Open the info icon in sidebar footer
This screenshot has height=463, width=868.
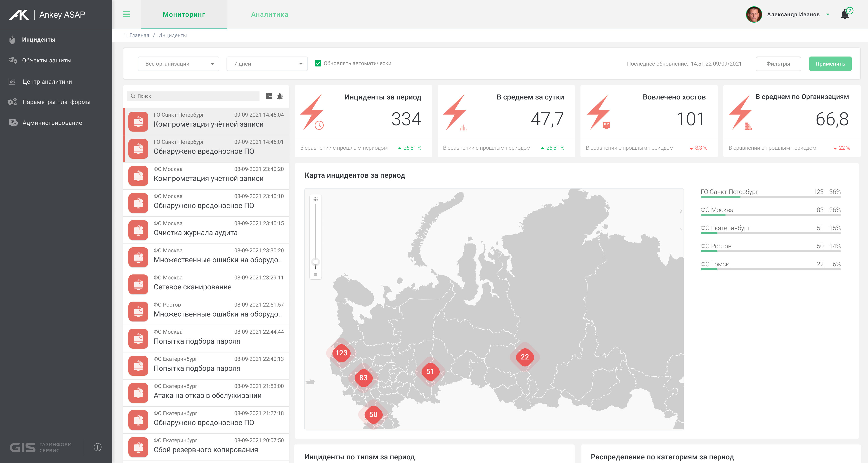coord(97,447)
